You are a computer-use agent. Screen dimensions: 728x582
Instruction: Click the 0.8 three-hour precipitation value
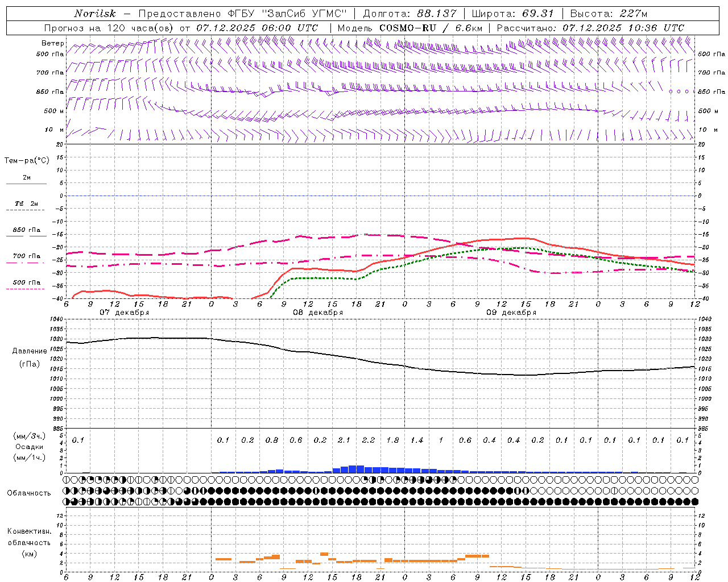272,440
